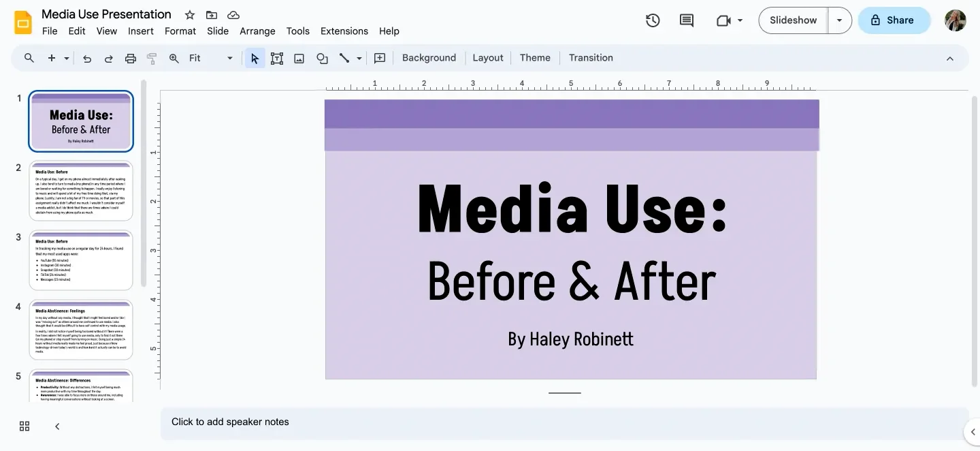Select slide 5 Media Abstinence: Differences thumbnail
Viewport: 980px width, 451px height.
(81, 386)
